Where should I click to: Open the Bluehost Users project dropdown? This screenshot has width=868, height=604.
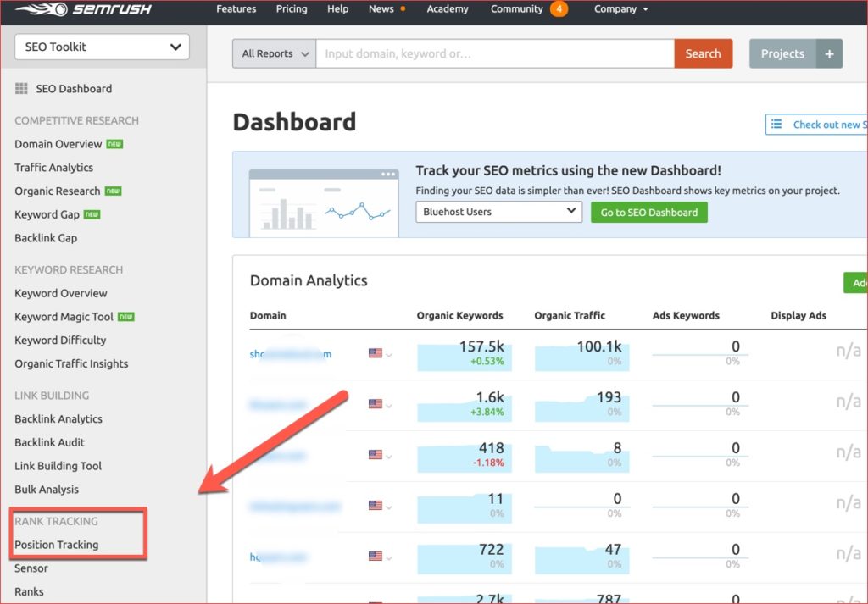[498, 212]
